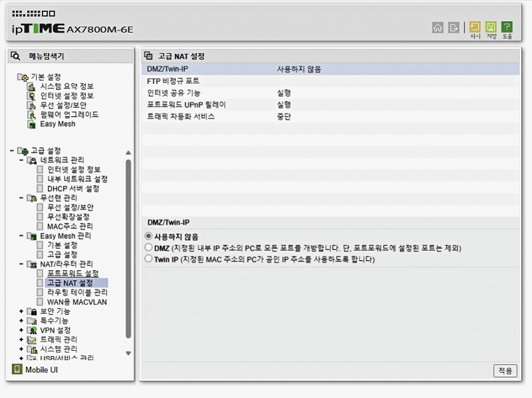The width and height of the screenshot is (532, 398).
Task: Select the 사용하지 않음 radio button
Action: (x=148, y=236)
